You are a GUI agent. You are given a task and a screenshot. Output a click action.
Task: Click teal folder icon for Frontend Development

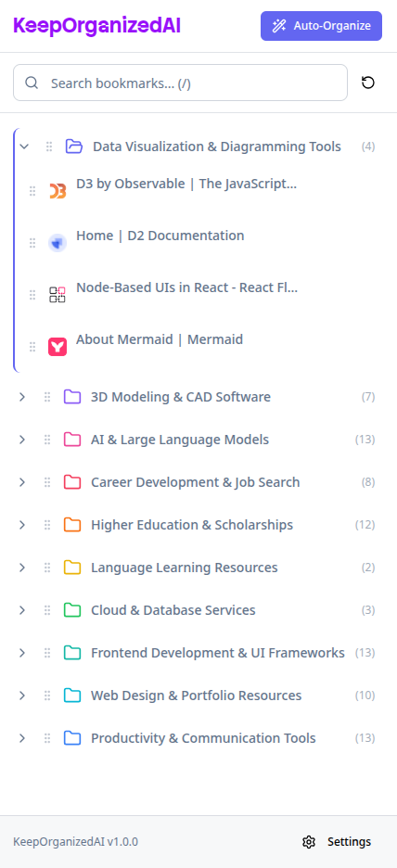(72, 653)
